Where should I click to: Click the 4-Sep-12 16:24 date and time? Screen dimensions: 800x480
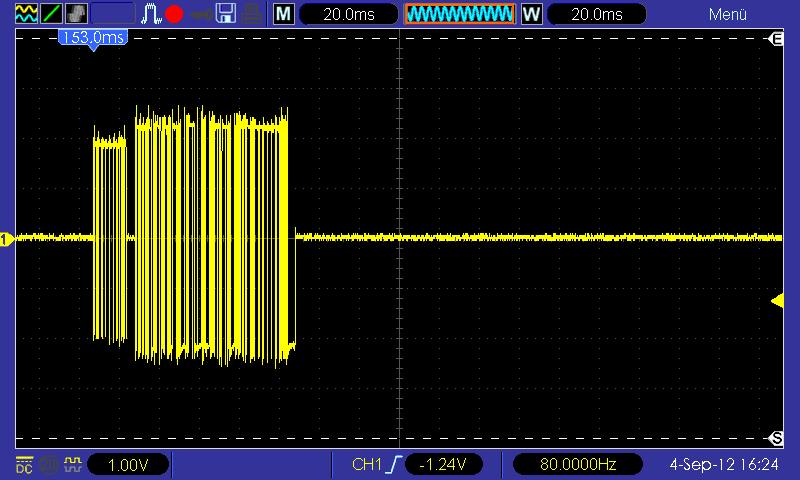(x=723, y=464)
